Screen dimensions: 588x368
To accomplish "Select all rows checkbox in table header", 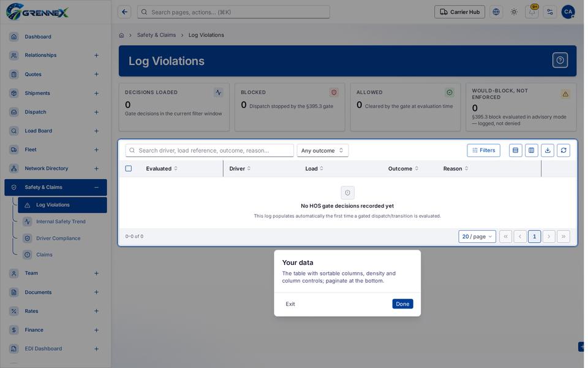I will click(x=128, y=169).
